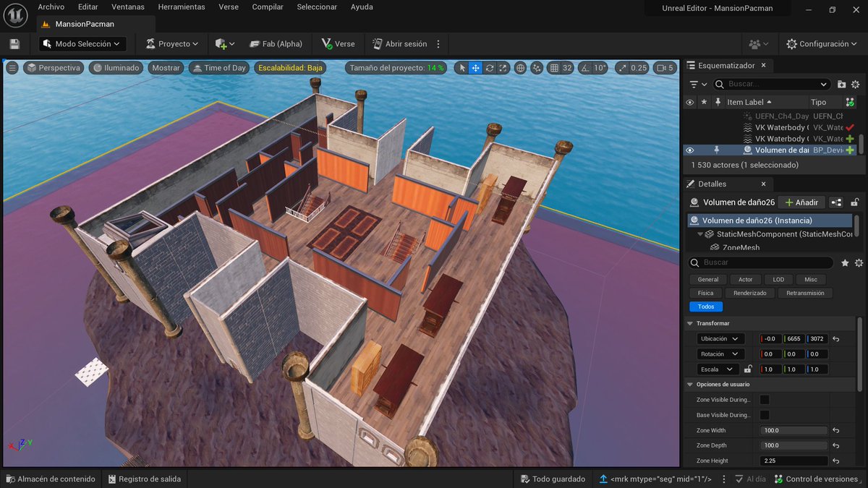Open Herramientas menu

click(x=182, y=7)
